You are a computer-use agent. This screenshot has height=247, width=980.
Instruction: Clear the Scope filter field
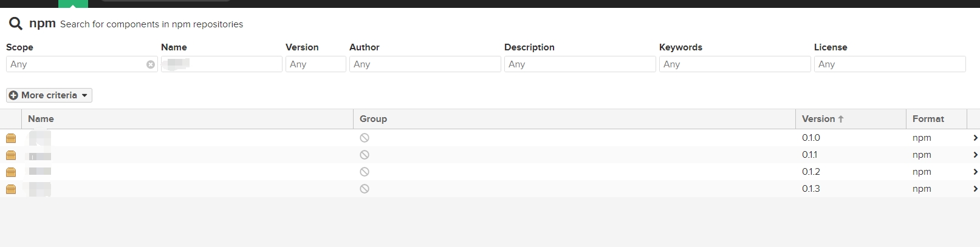(x=151, y=64)
